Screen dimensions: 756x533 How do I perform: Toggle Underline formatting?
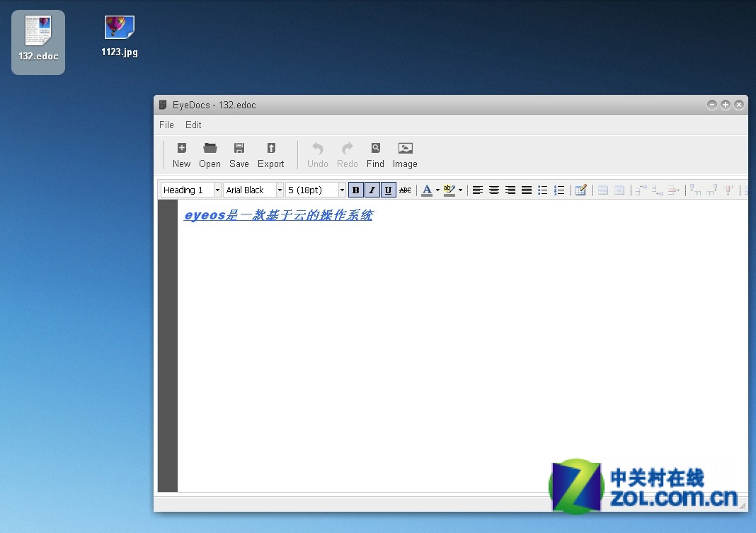[x=388, y=190]
